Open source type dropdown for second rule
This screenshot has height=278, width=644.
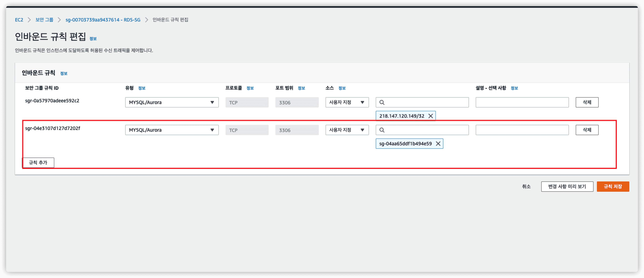tap(347, 130)
